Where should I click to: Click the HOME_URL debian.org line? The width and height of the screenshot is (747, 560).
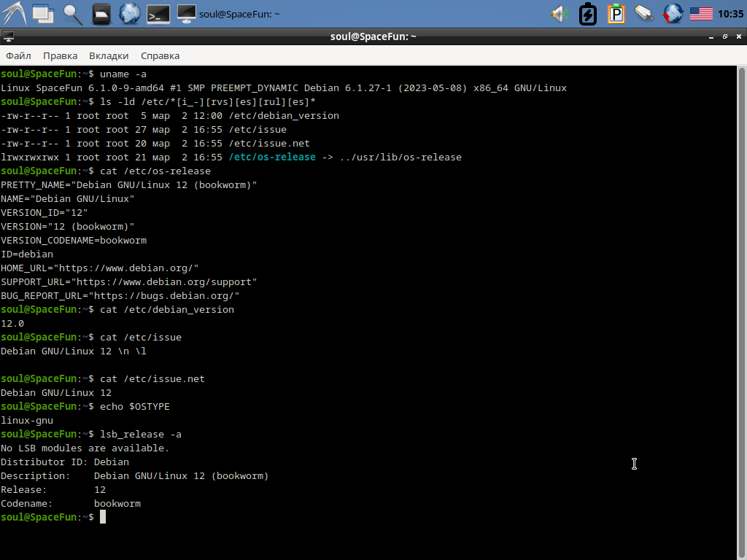pyautogui.click(x=99, y=268)
